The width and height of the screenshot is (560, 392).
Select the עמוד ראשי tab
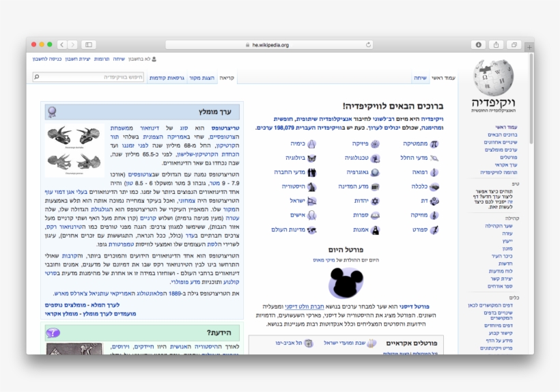(x=443, y=77)
